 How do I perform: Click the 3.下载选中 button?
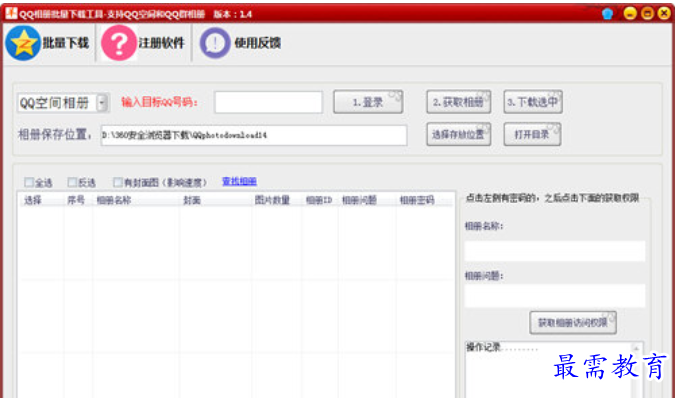pos(533,102)
